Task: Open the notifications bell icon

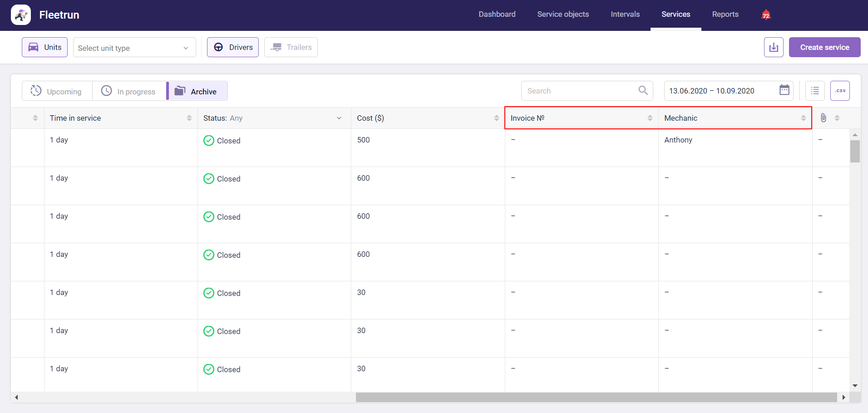Action: click(x=766, y=15)
